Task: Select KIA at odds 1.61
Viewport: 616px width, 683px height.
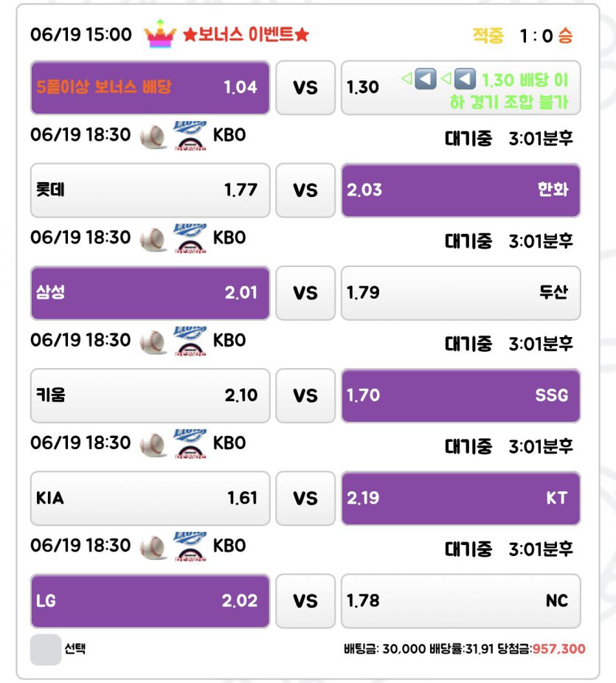Action: click(150, 498)
